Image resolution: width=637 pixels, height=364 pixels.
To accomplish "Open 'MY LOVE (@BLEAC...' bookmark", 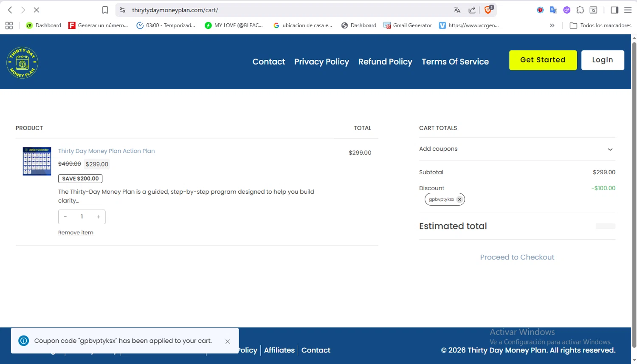I will pyautogui.click(x=234, y=25).
